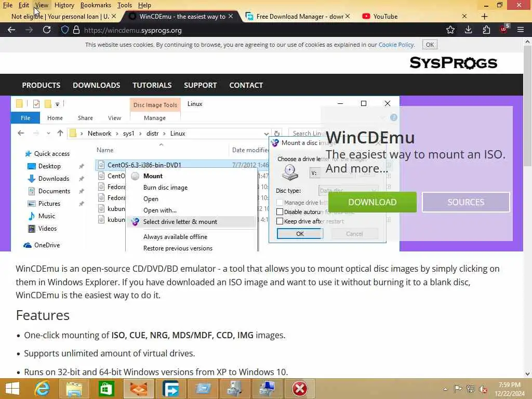
Task: Close the YouTube tab
Action: 464,16
